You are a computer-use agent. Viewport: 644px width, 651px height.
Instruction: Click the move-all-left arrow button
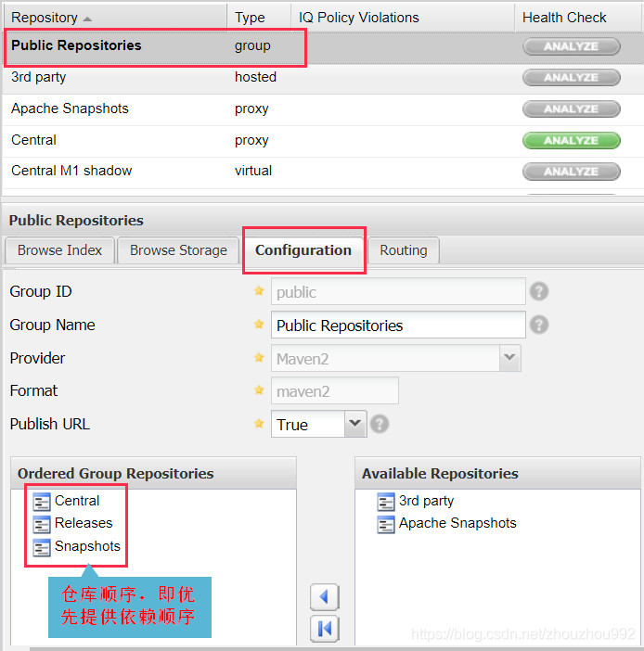tap(325, 629)
